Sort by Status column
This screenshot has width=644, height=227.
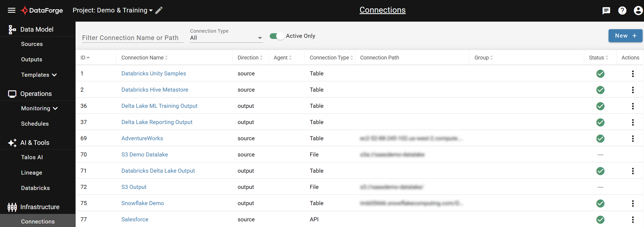599,58
